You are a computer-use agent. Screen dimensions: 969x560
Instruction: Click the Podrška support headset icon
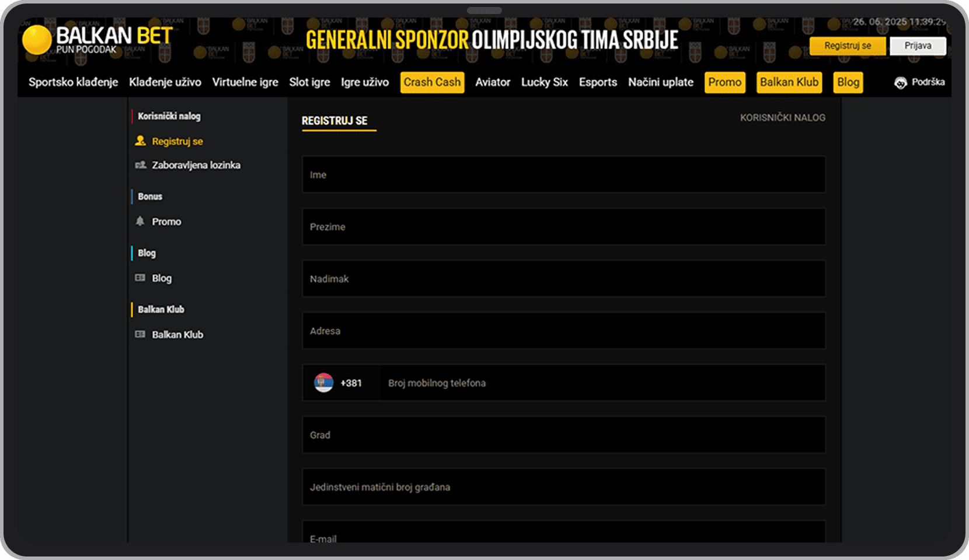click(901, 82)
